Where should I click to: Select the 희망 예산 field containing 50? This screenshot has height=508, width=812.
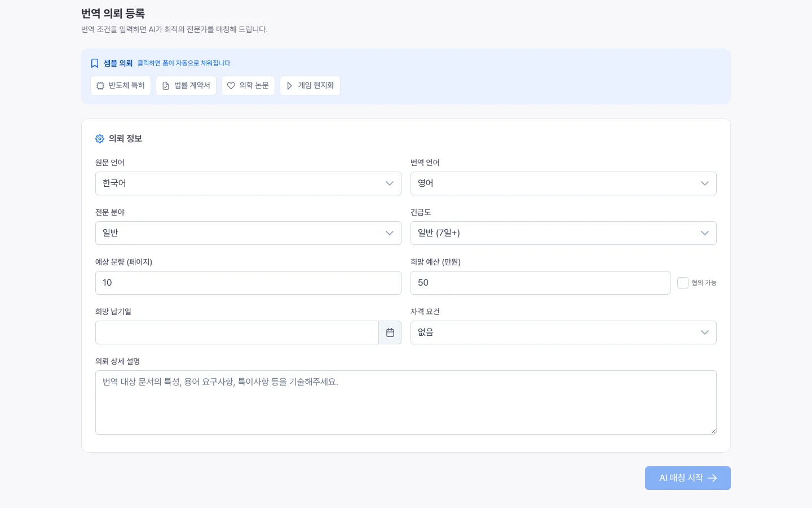[540, 283]
